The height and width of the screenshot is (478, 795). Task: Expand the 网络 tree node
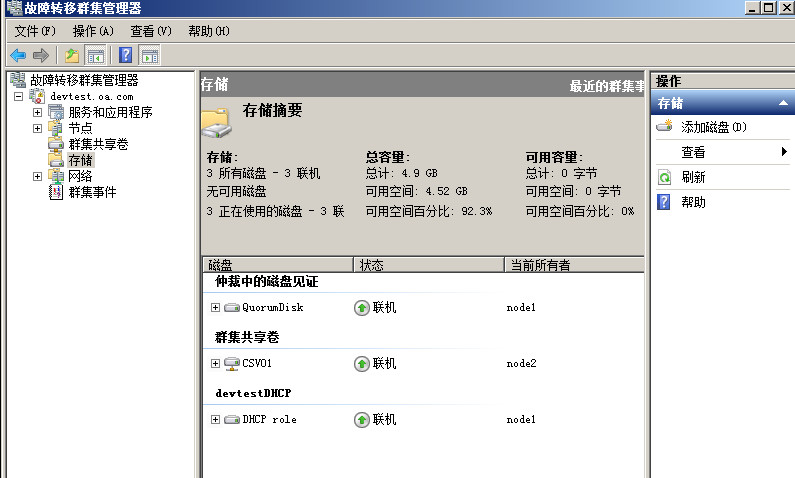37,176
